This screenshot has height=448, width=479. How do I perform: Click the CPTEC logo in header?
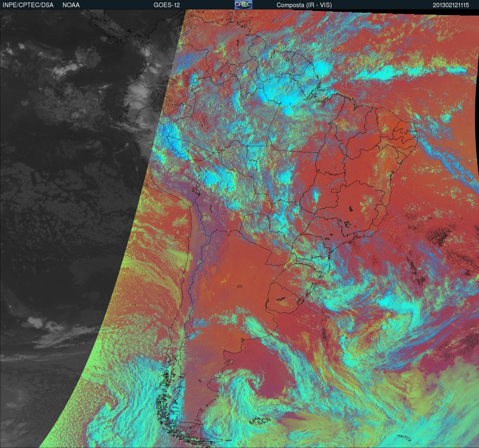point(243,5)
